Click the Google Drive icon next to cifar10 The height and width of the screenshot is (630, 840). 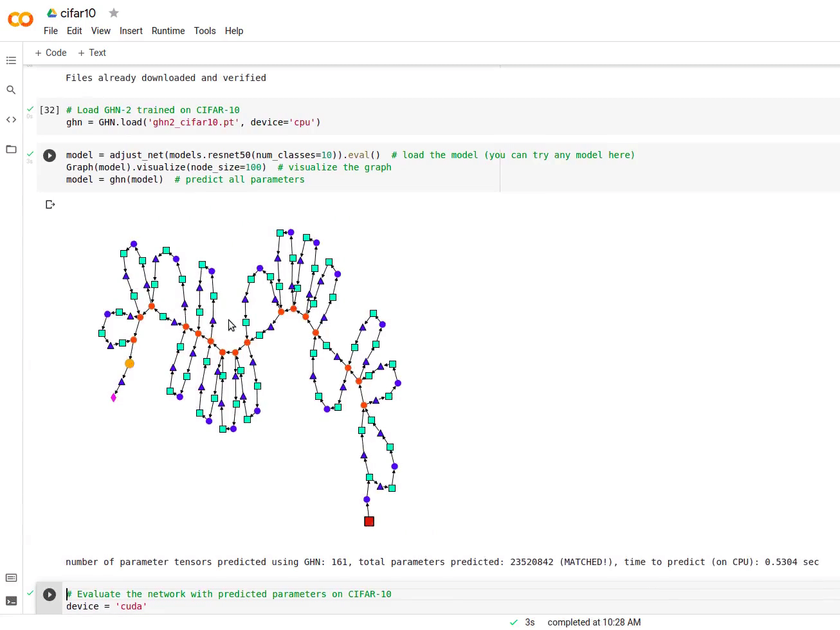coord(52,13)
